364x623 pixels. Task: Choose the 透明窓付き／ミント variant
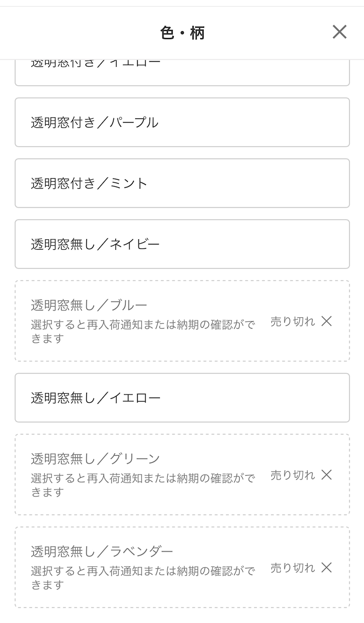(182, 183)
